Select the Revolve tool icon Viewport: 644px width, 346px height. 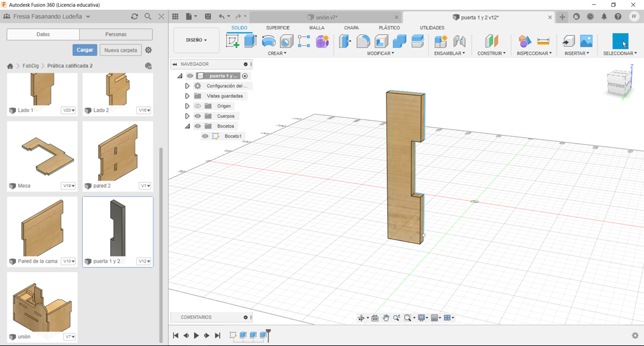coord(269,41)
